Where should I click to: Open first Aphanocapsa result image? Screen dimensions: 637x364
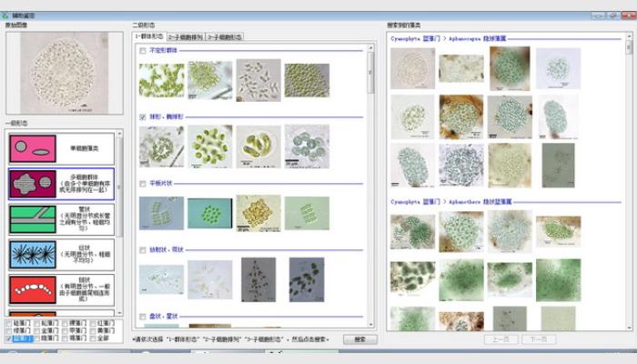click(x=412, y=68)
